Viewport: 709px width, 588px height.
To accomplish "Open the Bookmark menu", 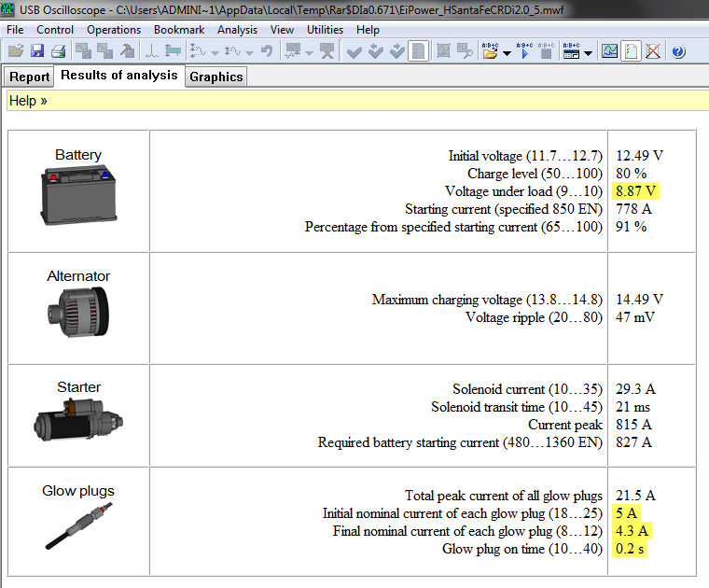I will [x=178, y=30].
